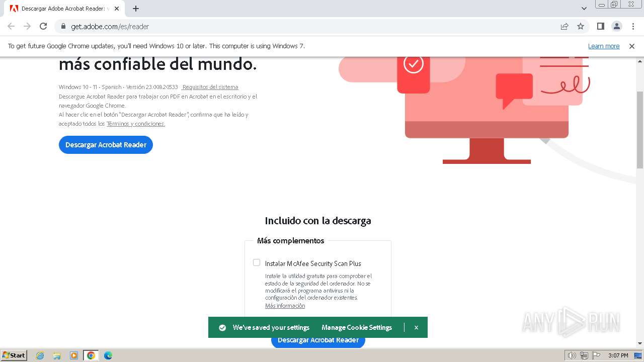The height and width of the screenshot is (362, 644).
Task: Close the Descargar Adobe Acrobat Reader tab
Action: (x=117, y=9)
